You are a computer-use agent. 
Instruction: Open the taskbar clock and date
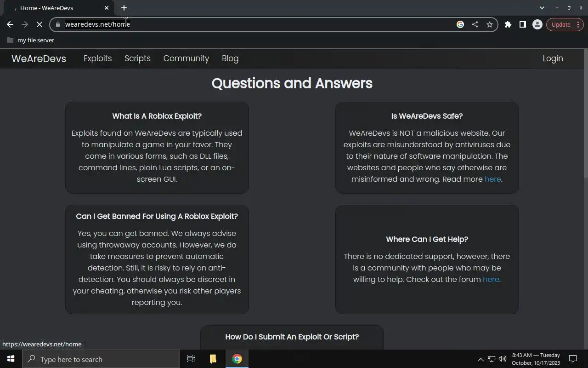[x=536, y=359]
